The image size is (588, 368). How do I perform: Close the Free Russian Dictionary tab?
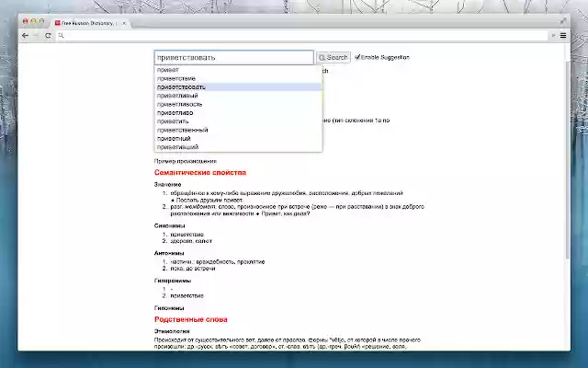coord(124,23)
